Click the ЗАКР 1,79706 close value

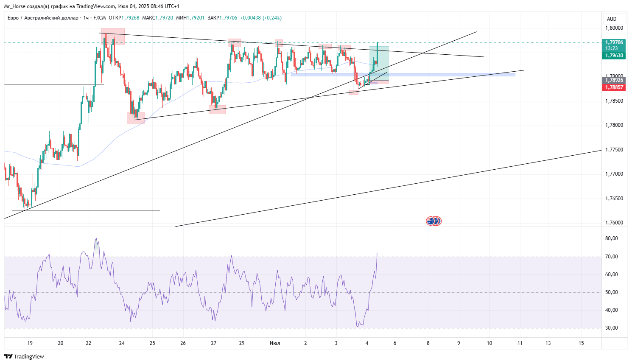pos(222,18)
